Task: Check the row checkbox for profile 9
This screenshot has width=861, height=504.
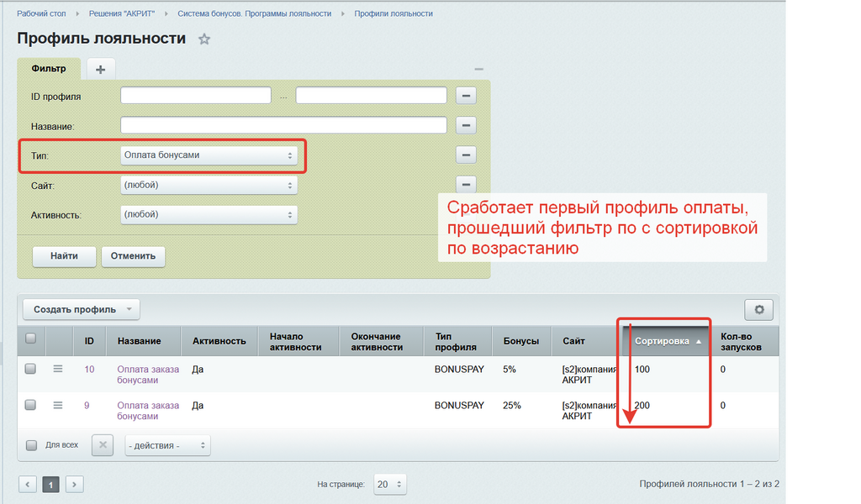Action: [30, 405]
